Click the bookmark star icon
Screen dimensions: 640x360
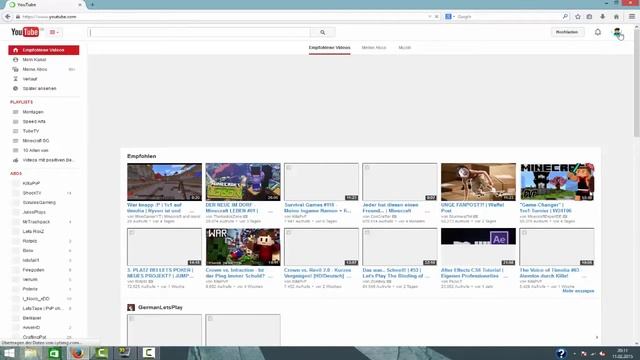(x=578, y=17)
